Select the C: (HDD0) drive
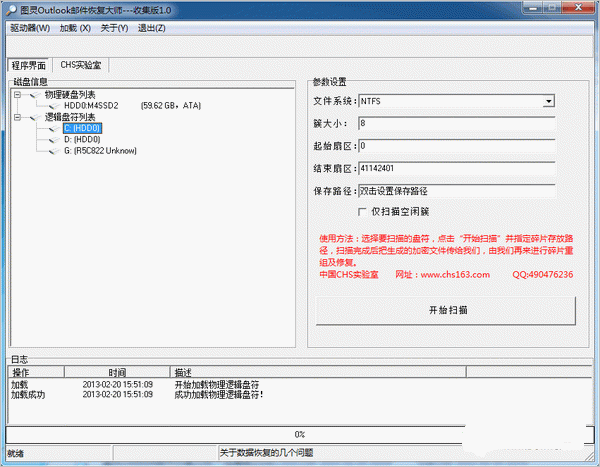The height and width of the screenshot is (467, 600). point(82,128)
